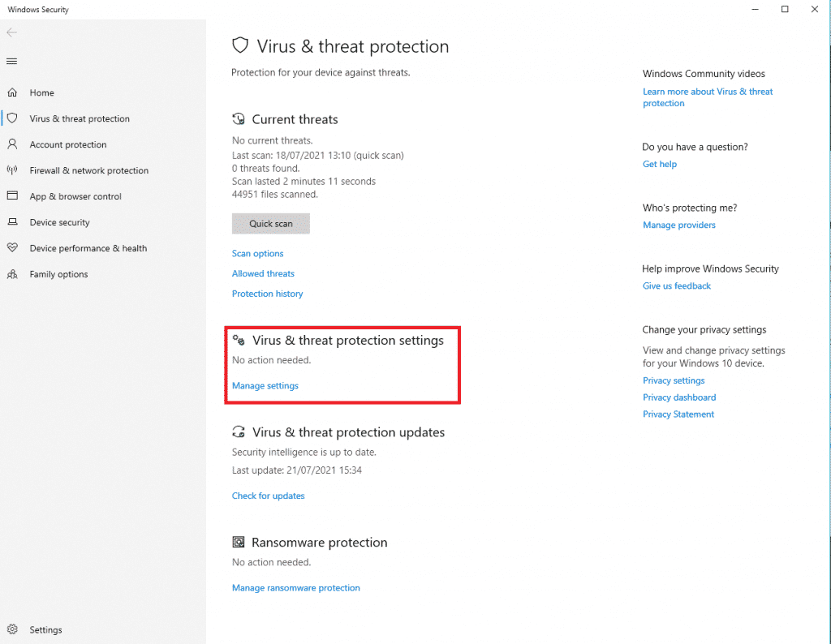
Task: Open Account protection via its person icon
Action: [11, 144]
